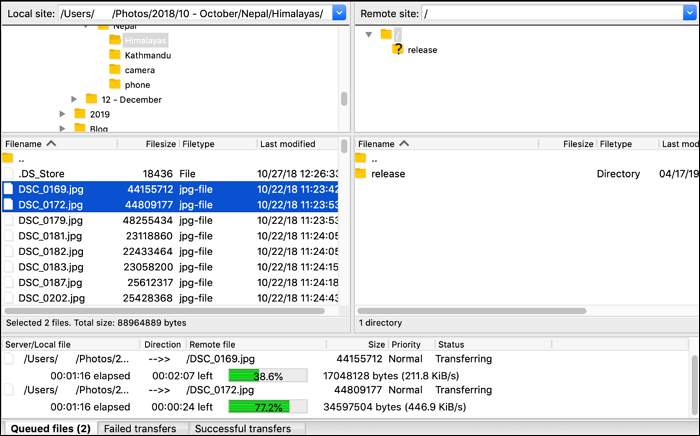Viewport: 700px width, 436px height.
Task: Collapse the remote root folder
Action: pyautogui.click(x=368, y=34)
